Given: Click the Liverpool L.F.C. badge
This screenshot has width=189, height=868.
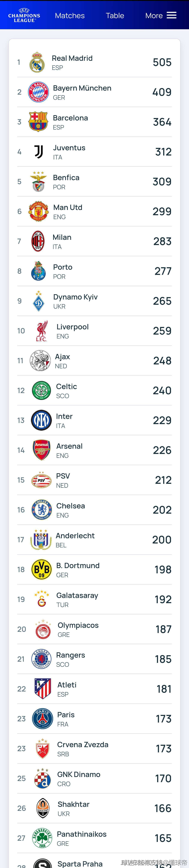Looking at the screenshot, I should pyautogui.click(x=41, y=331).
